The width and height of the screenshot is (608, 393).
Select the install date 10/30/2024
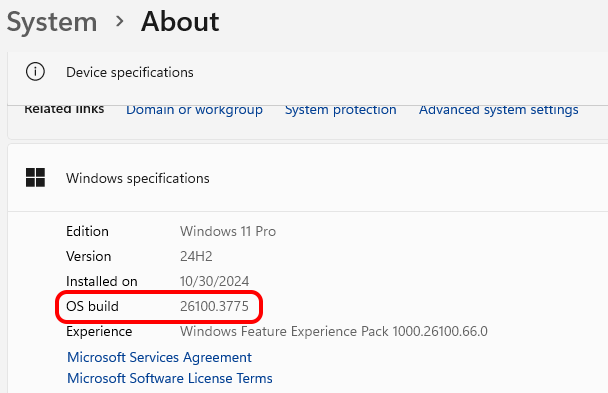tap(214, 281)
